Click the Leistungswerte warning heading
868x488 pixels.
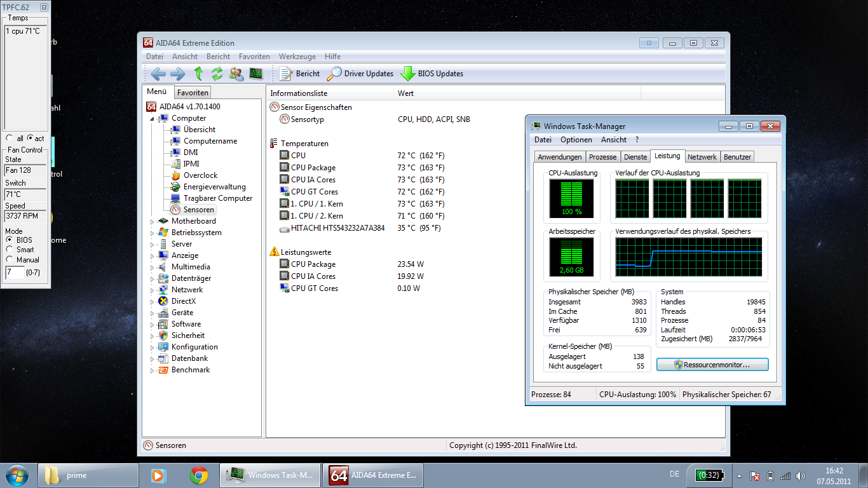pos(300,252)
